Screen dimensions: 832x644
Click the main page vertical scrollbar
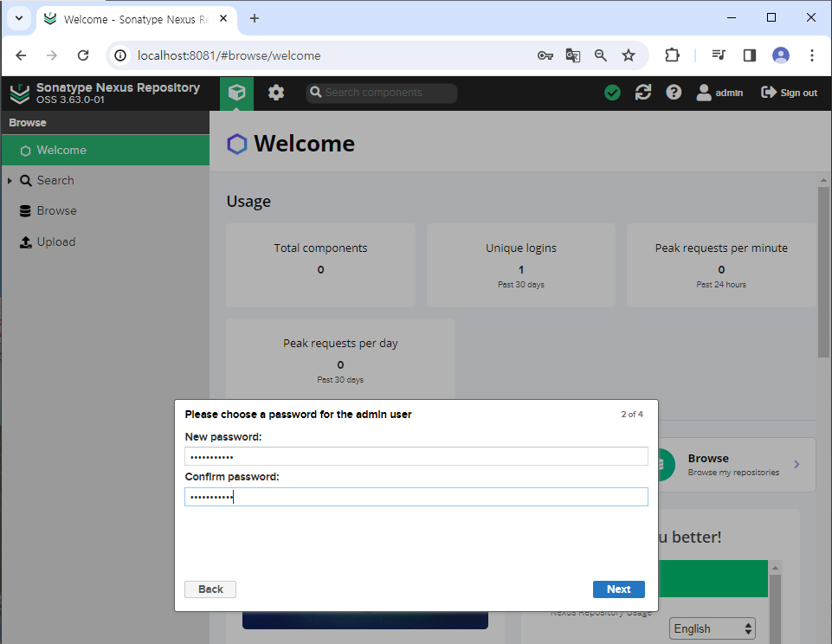coord(823,272)
